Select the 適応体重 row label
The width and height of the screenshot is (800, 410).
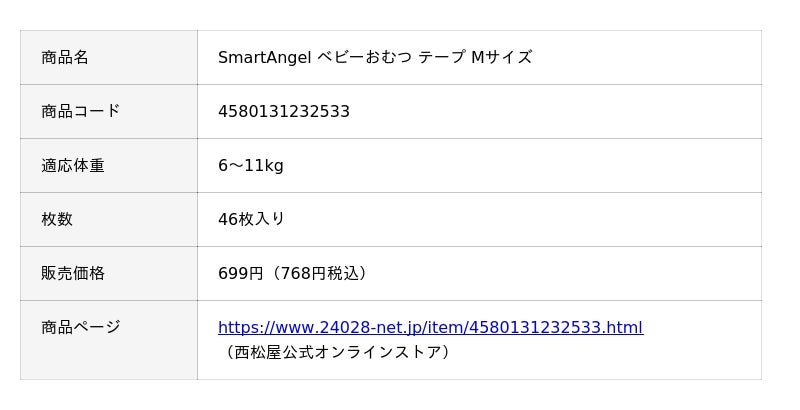73,165
